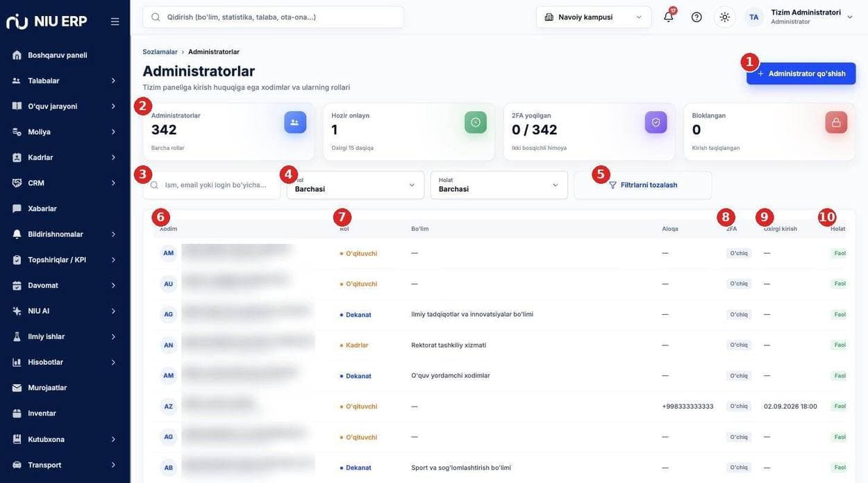Image resolution: width=868 pixels, height=483 pixels.
Task: Click the Moliya coins icon
Action: pyautogui.click(x=17, y=131)
